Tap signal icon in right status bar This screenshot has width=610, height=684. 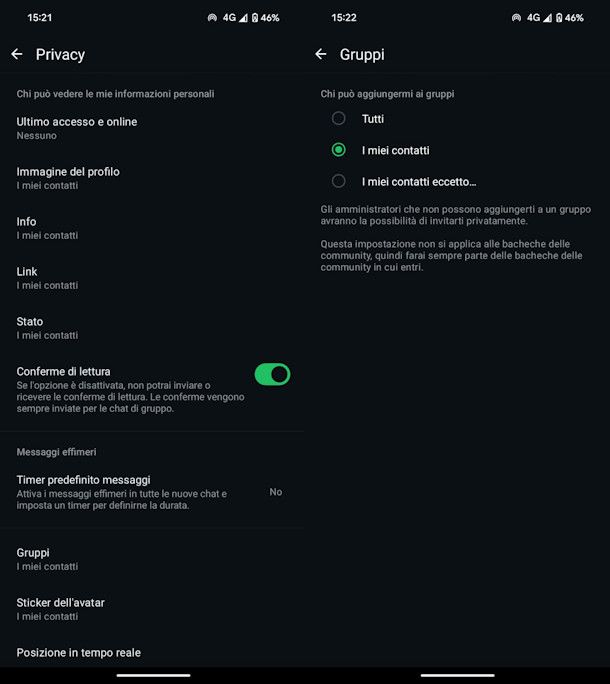pyautogui.click(x=547, y=18)
